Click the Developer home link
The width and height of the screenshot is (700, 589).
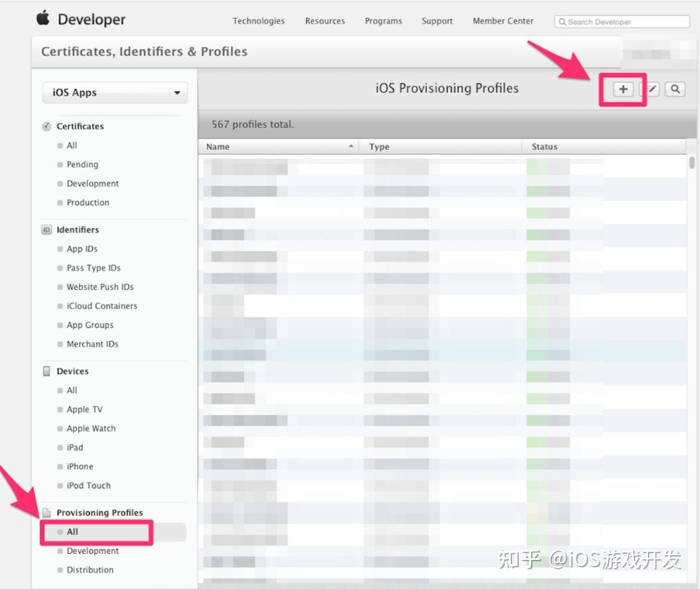(91, 19)
